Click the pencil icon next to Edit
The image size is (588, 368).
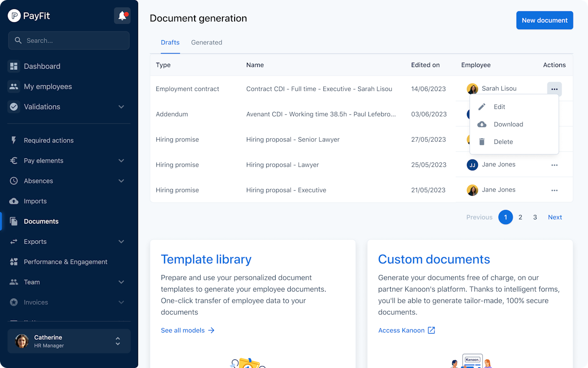482,107
